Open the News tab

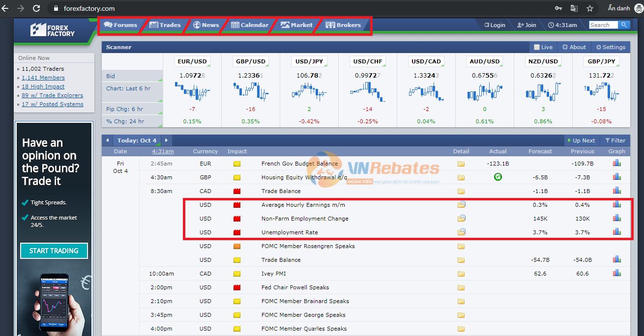coord(206,25)
